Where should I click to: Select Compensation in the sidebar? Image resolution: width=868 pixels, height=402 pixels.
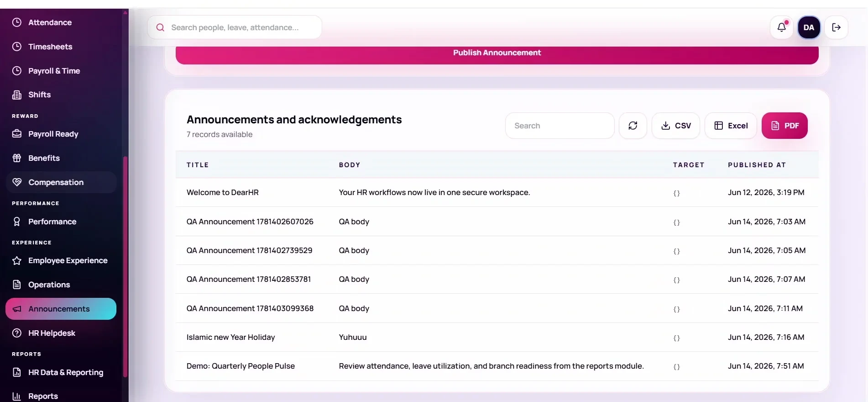pyautogui.click(x=61, y=182)
